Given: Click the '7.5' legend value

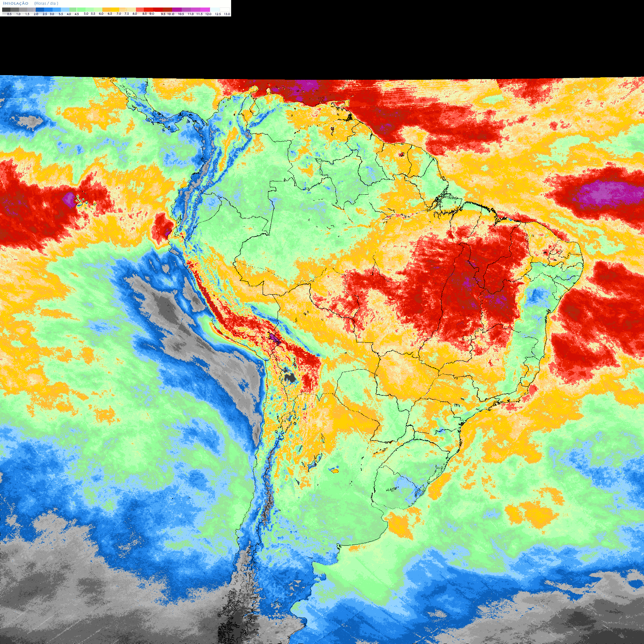Looking at the screenshot, I should click(x=127, y=14).
